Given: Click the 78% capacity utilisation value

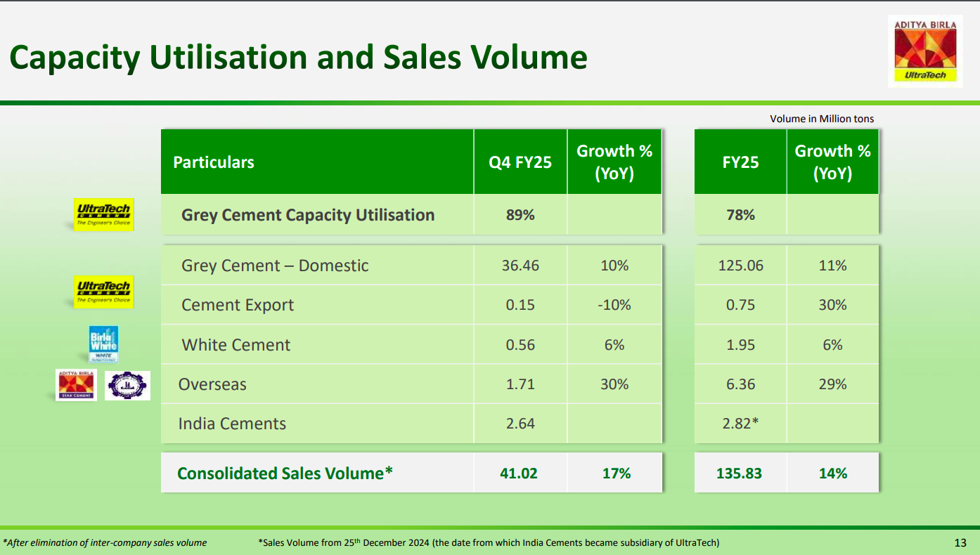Looking at the screenshot, I should [740, 215].
